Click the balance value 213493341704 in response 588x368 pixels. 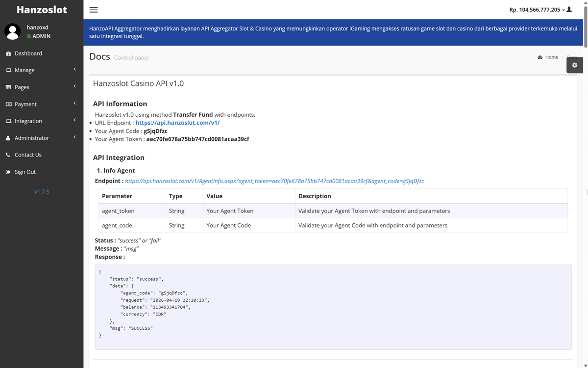pos(168,307)
